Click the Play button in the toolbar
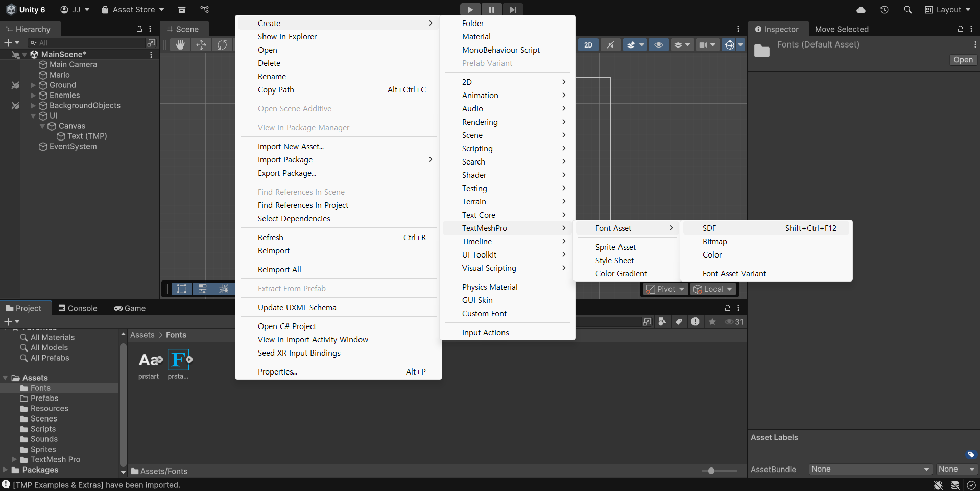 470,9
